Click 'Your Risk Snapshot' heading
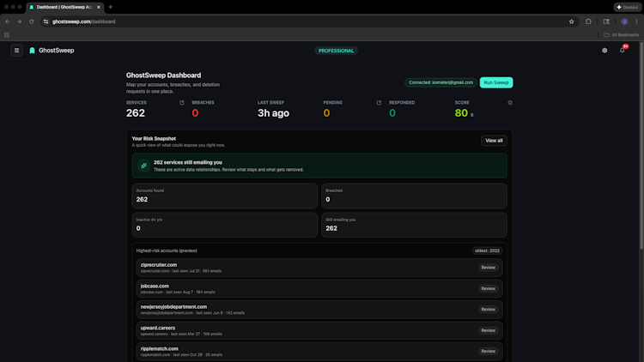The height and width of the screenshot is (362, 644). coord(154,139)
